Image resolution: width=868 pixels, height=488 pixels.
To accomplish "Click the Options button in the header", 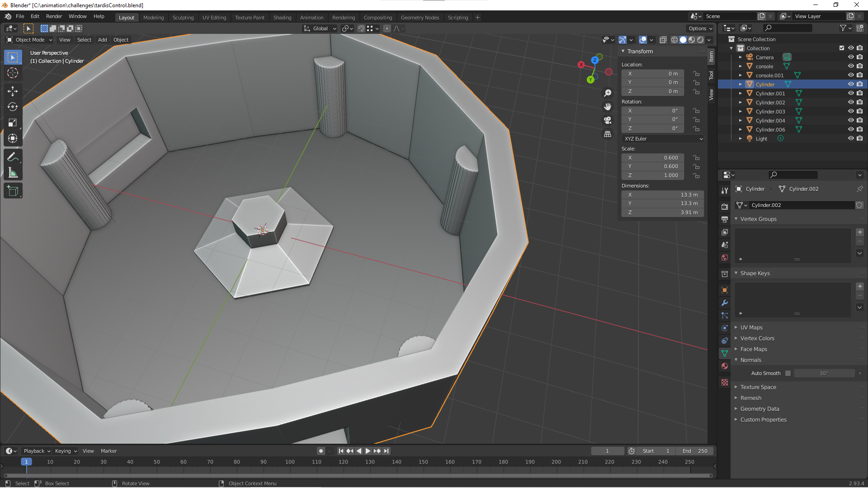I will 700,28.
